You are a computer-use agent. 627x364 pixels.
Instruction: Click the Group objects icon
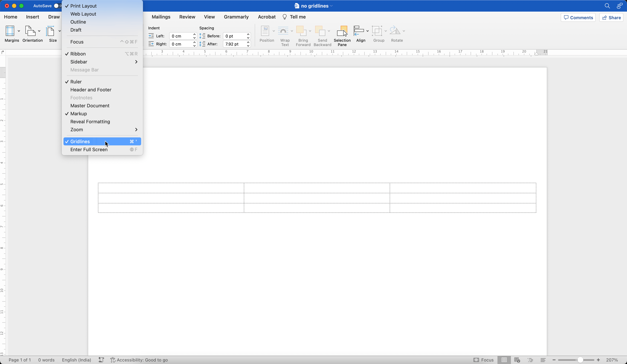[x=377, y=31]
